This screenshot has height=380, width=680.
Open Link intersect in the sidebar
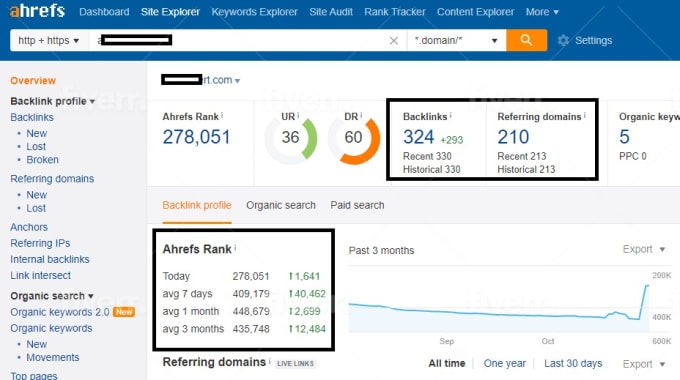click(x=40, y=275)
